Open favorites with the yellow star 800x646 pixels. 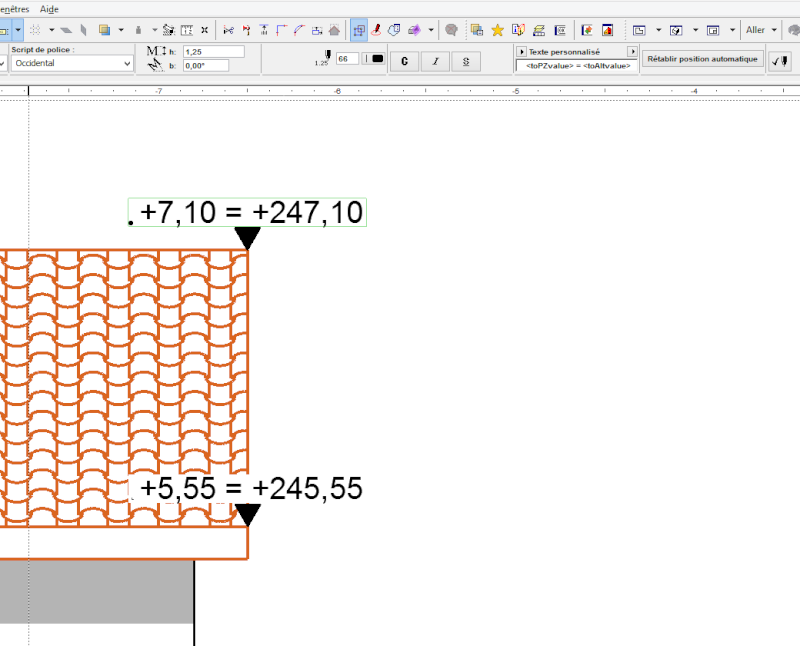[497, 30]
